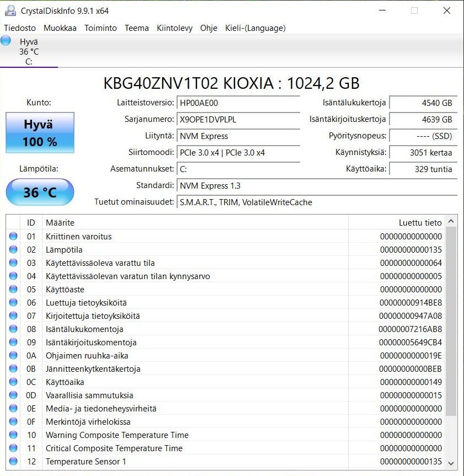Viewport: 464px width, 476px height.
Task: Click the Isäntäkirjoituskertoja value 4639 GB
Action: [x=423, y=119]
